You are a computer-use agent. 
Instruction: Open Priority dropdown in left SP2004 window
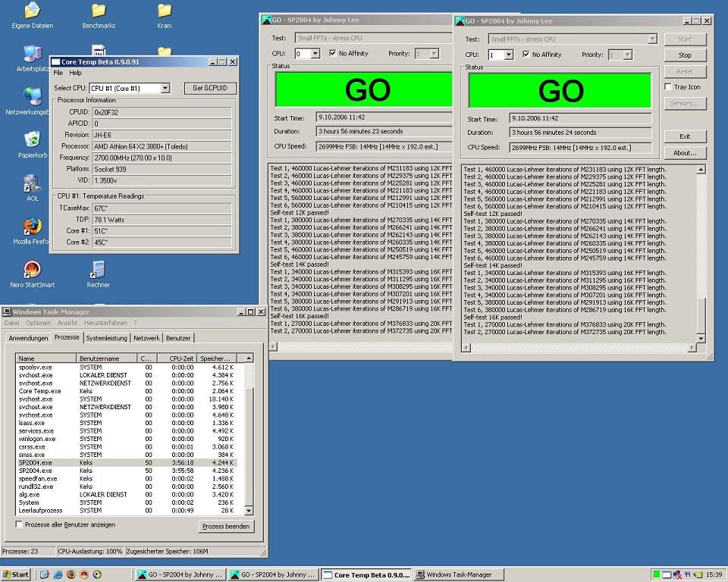click(434, 54)
